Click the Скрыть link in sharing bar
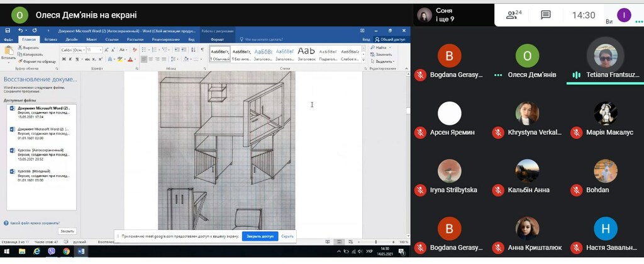This screenshot has width=644, height=264. coord(287,236)
